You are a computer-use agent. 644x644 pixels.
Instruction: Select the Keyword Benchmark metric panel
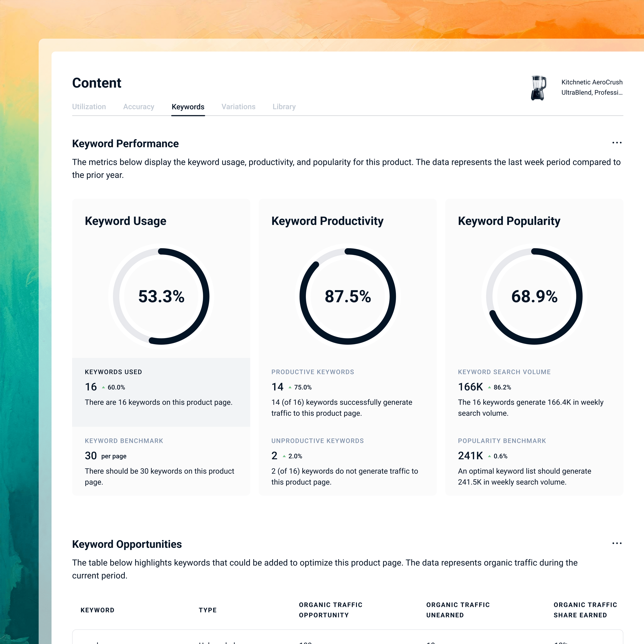click(x=161, y=461)
